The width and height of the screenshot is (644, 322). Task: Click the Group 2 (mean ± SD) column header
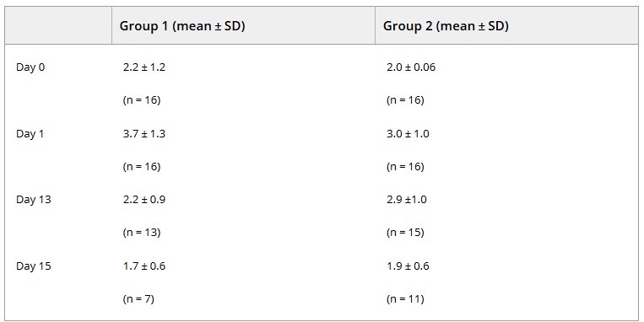[446, 26]
